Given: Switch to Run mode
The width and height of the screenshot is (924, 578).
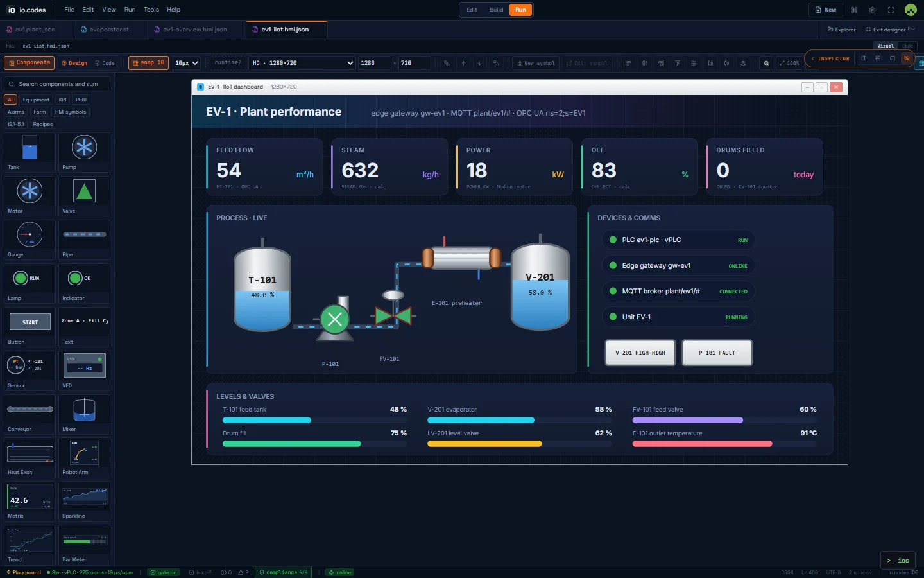Looking at the screenshot, I should (x=520, y=10).
